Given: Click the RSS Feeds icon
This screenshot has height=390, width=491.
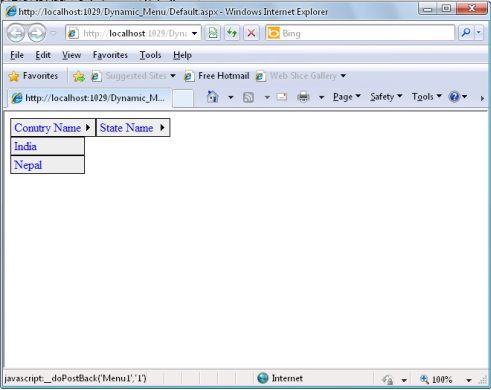Looking at the screenshot, I should coord(248,97).
